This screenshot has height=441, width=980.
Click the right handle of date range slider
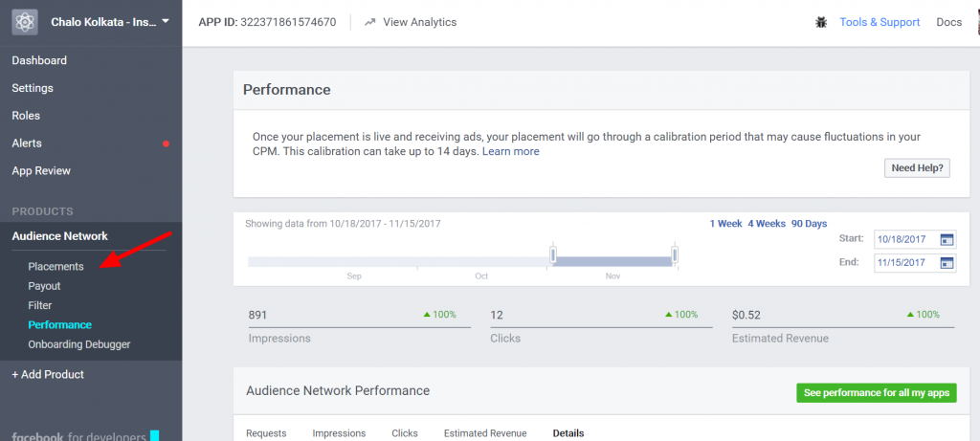click(675, 254)
